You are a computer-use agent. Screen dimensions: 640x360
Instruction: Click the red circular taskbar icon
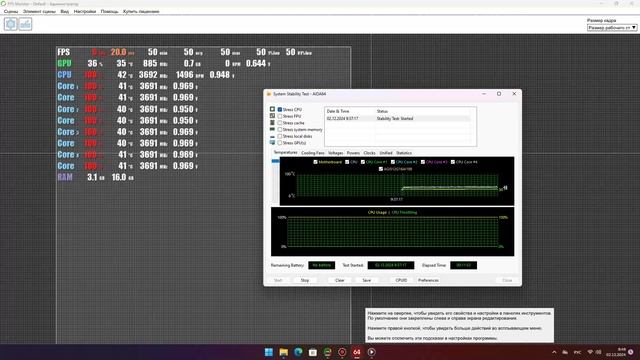[x=342, y=352]
